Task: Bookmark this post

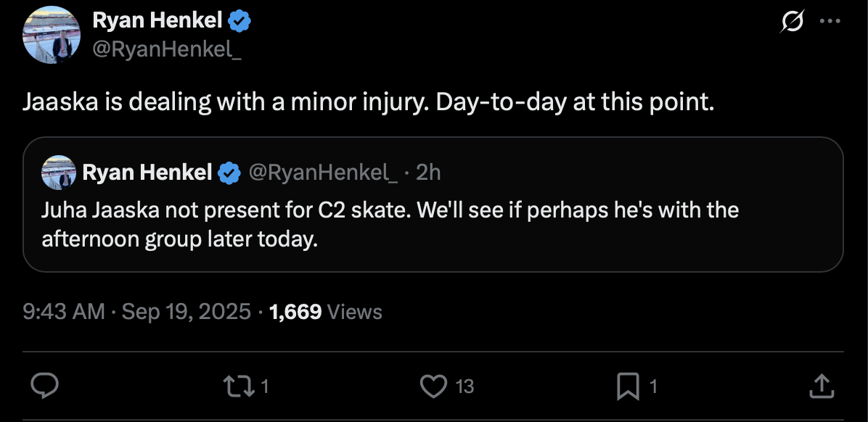Action: 629,386
